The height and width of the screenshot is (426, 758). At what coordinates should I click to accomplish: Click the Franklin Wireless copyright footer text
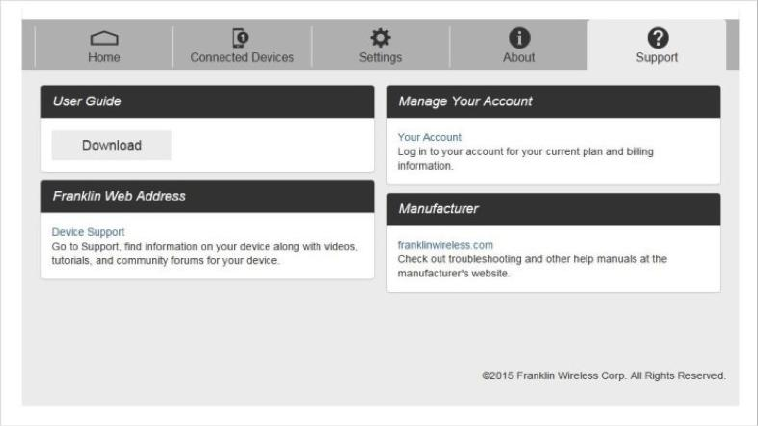tap(603, 376)
